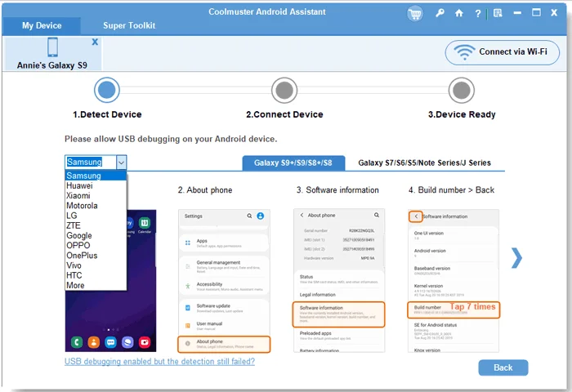
Task: Open USB debugging detection failed link
Action: [159, 361]
